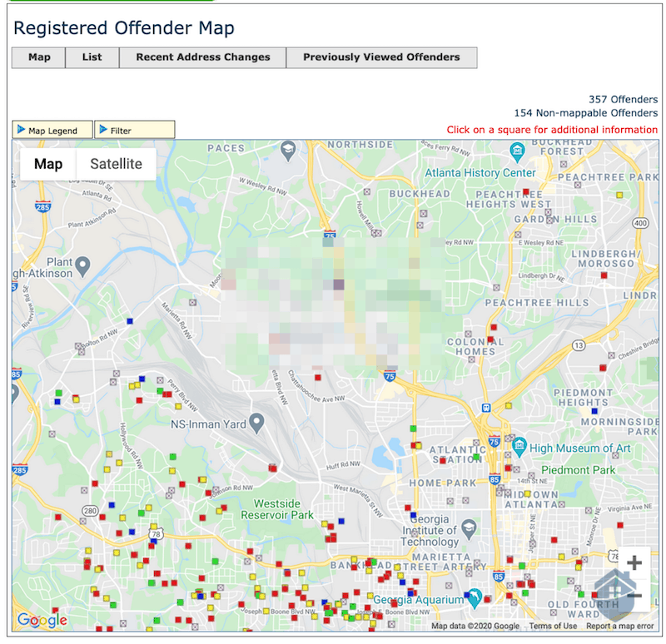This screenshot has width=666, height=644.
Task: Click the Plant Atkinson location pin
Action: point(82,266)
